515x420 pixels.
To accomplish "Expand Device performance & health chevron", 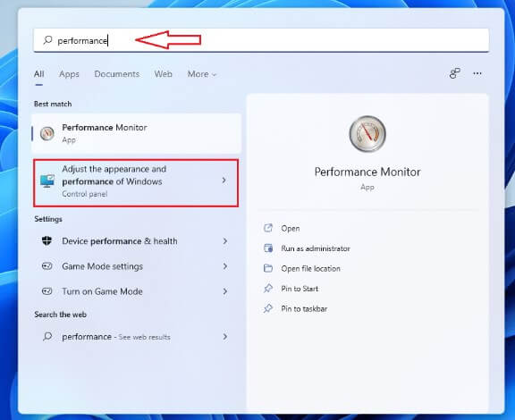I will point(225,241).
